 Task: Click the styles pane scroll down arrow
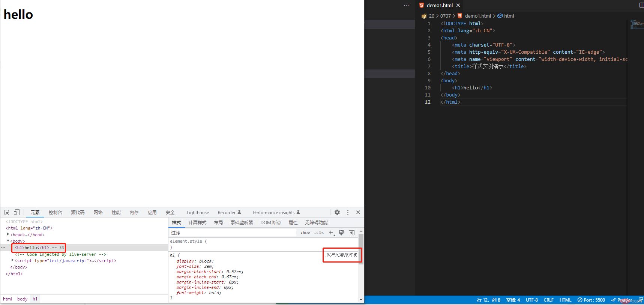[361, 300]
